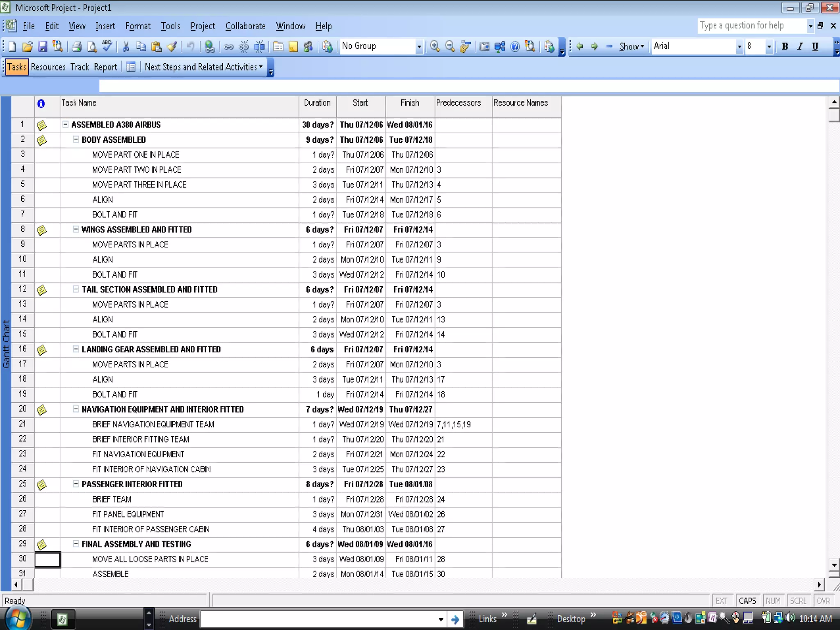Open the Collaborate menu

click(x=245, y=26)
